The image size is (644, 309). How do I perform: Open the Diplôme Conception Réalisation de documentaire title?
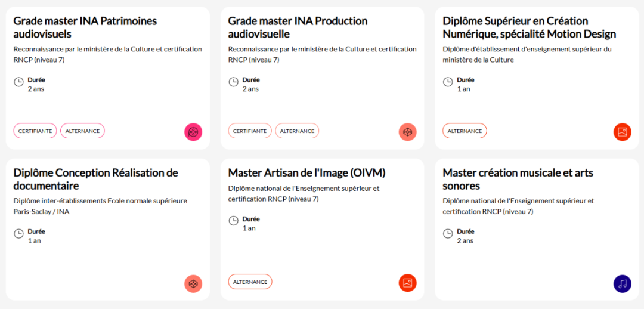(x=95, y=179)
